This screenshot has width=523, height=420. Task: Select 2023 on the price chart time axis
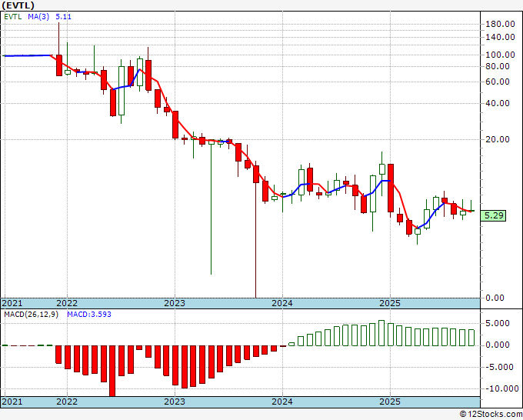(x=175, y=303)
